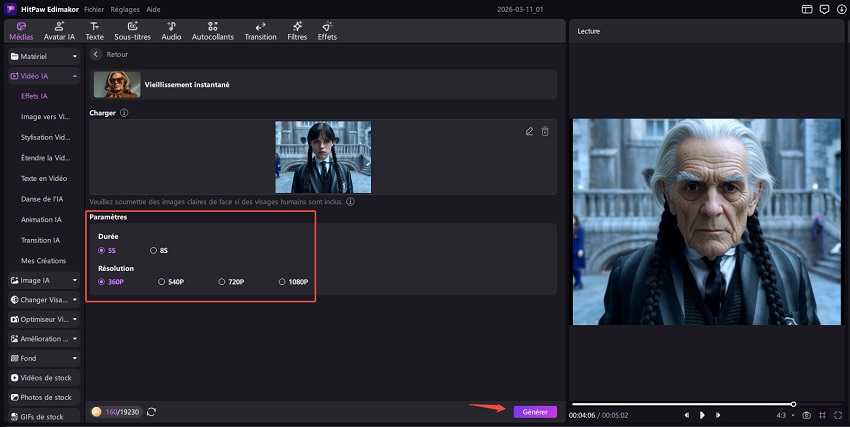Expand the Changer Visage section

pyautogui.click(x=44, y=300)
